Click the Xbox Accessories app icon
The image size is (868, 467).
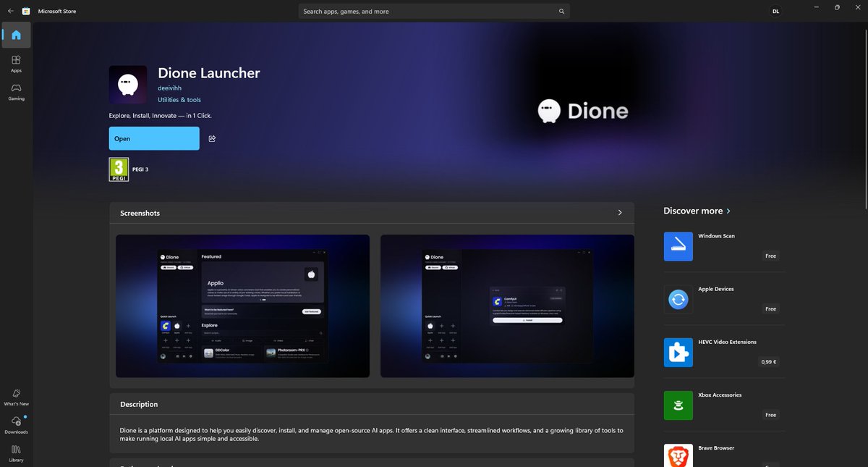(x=678, y=405)
